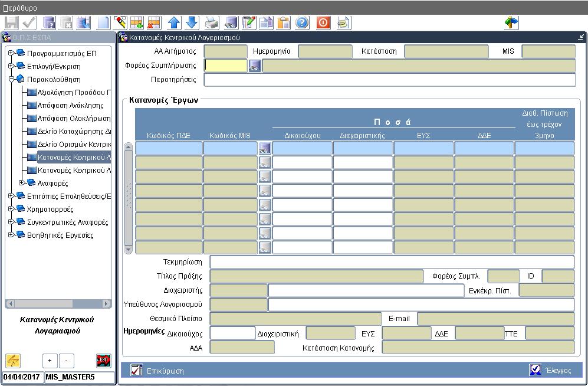The image size is (588, 386).
Task: Click scroll down arrow of Κατανομές Έργων grid
Action: (128, 249)
